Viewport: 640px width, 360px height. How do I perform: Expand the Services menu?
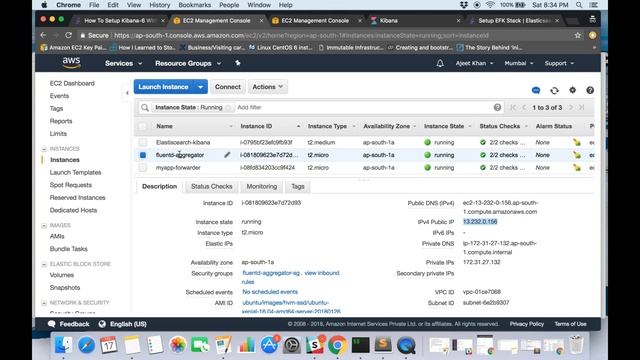click(123, 63)
